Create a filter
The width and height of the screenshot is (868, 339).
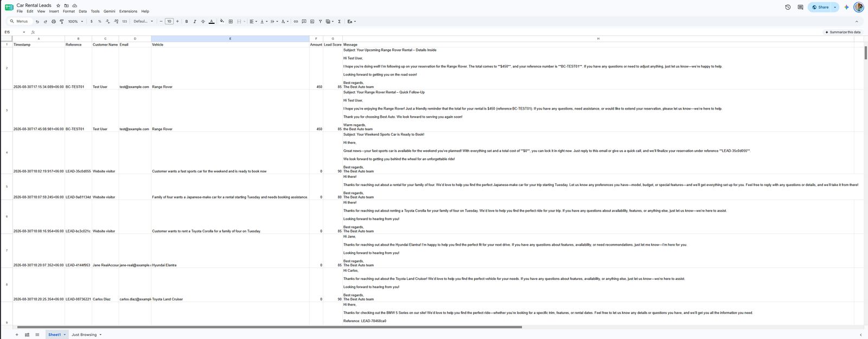click(320, 22)
